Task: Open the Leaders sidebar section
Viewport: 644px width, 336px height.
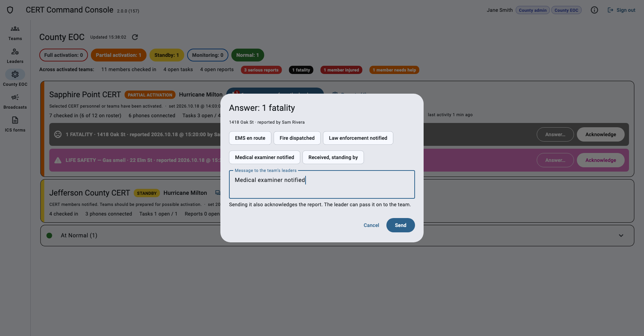Action: (15, 56)
